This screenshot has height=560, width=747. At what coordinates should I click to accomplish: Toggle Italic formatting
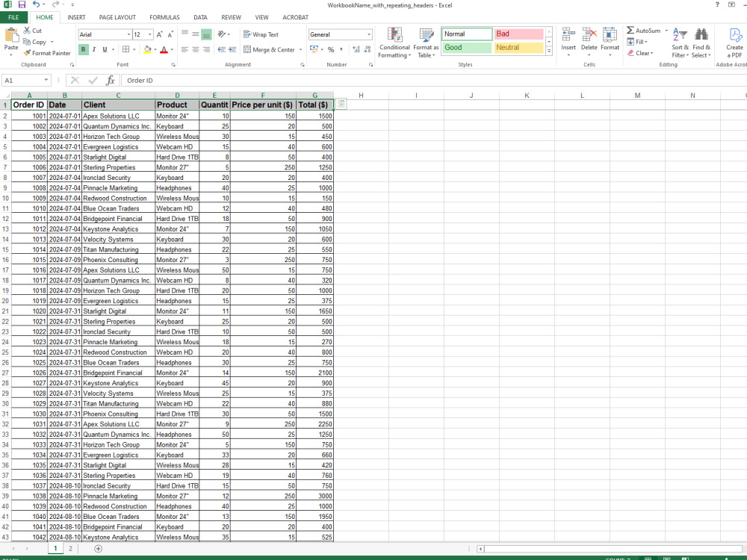pyautogui.click(x=94, y=49)
